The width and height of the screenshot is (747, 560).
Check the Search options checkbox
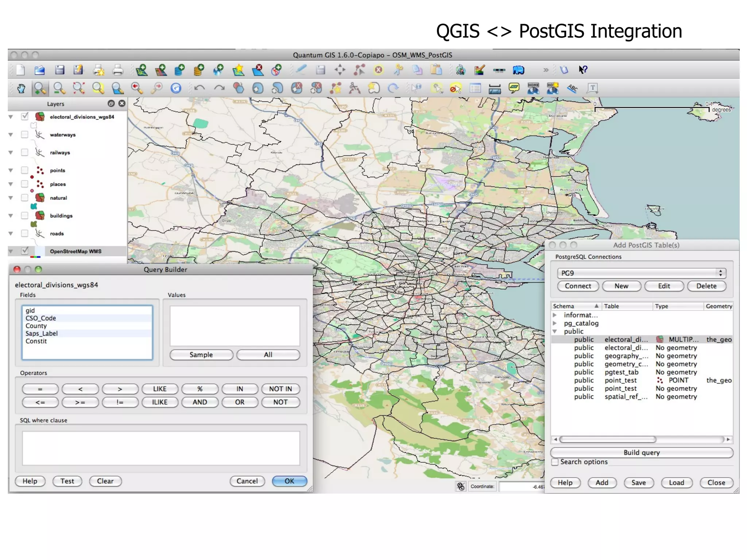tap(555, 462)
